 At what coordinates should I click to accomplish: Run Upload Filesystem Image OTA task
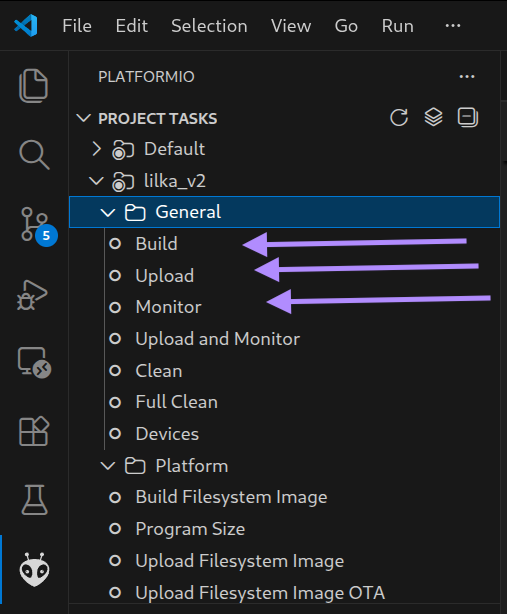click(x=260, y=593)
